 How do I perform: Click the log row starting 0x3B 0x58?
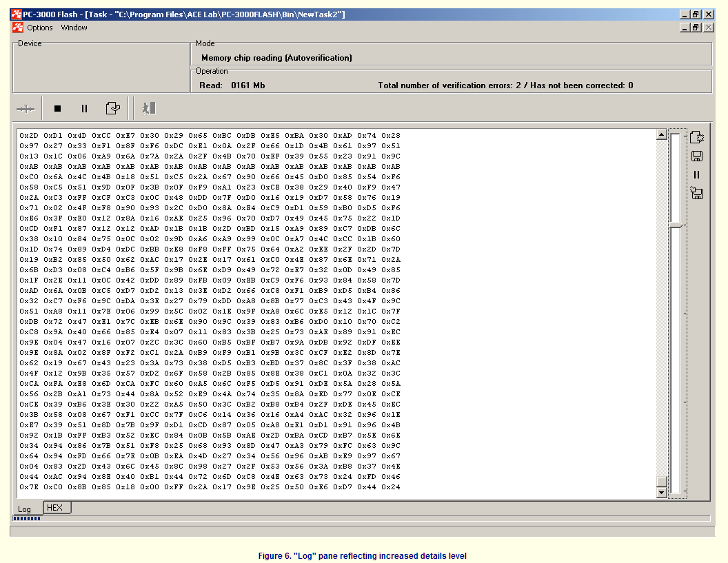point(210,414)
